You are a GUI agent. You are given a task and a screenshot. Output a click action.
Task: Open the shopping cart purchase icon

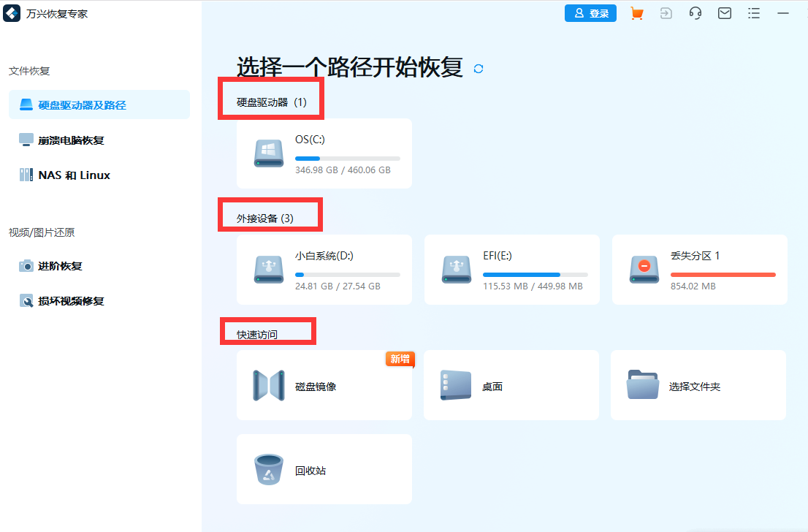[636, 13]
